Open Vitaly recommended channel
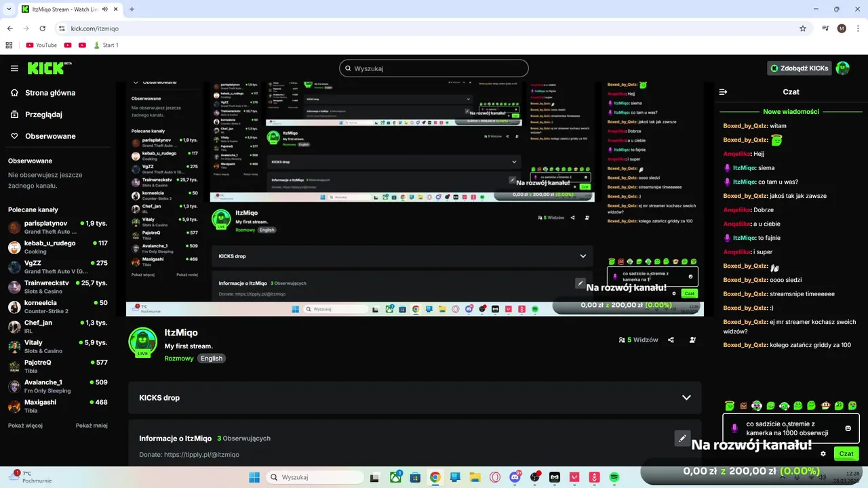This screenshot has height=488, width=868. [x=58, y=346]
